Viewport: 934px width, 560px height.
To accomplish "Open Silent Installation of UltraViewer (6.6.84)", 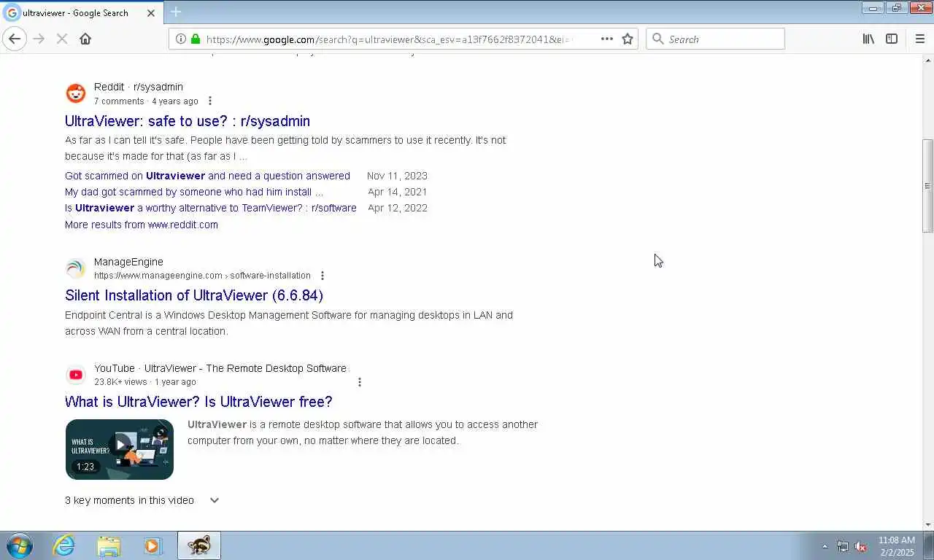I will tap(194, 295).
